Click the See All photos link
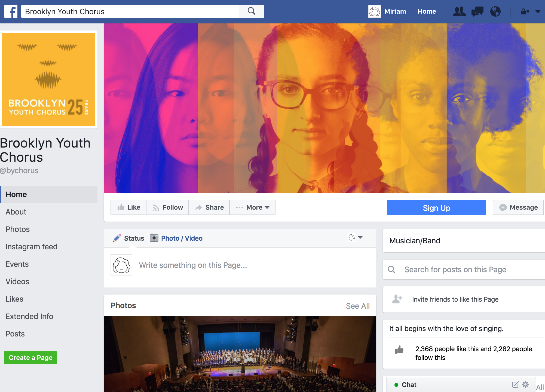 358,306
